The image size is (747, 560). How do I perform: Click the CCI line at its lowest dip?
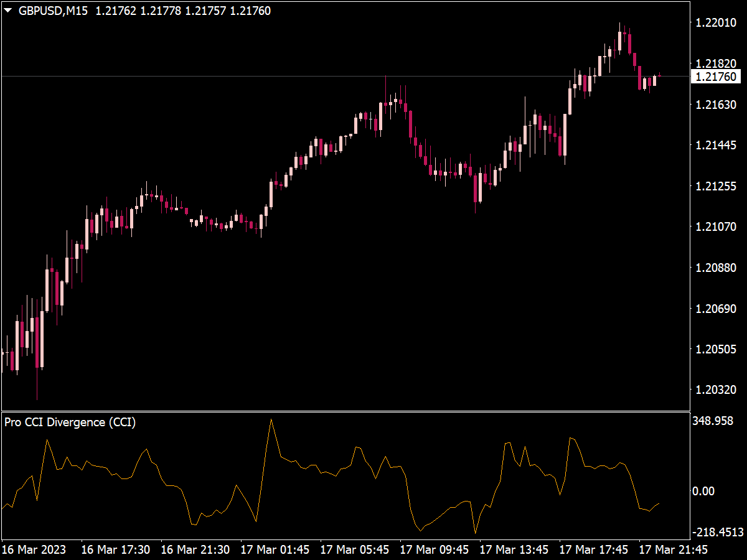(x=476, y=534)
